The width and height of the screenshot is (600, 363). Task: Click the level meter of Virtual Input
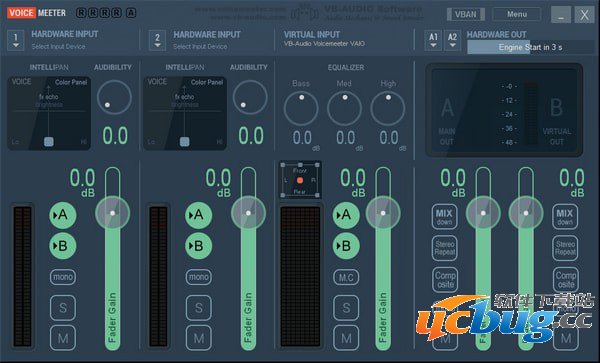click(300, 276)
